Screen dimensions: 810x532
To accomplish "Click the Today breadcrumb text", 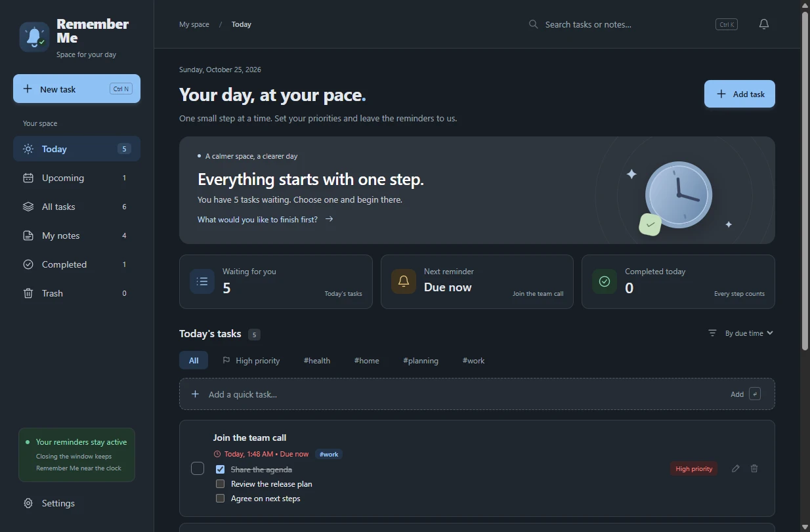I will 242,24.
